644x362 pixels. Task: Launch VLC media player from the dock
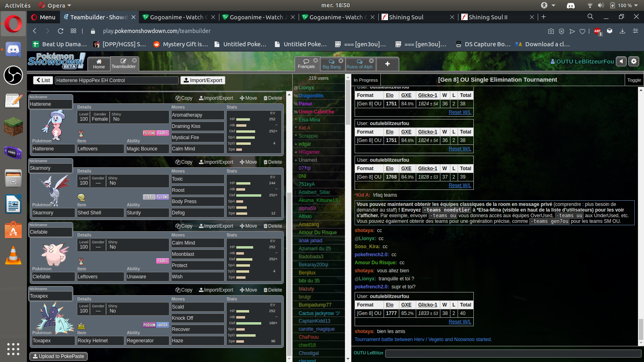tap(13, 255)
